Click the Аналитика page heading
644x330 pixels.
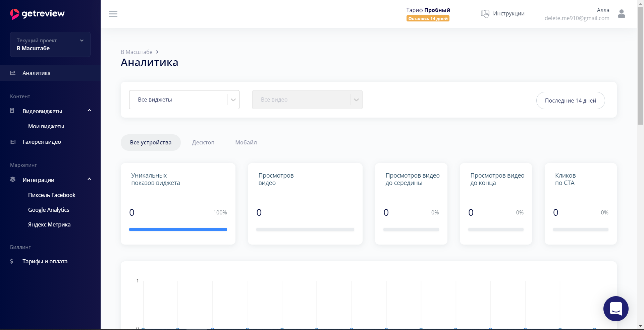[x=150, y=63]
